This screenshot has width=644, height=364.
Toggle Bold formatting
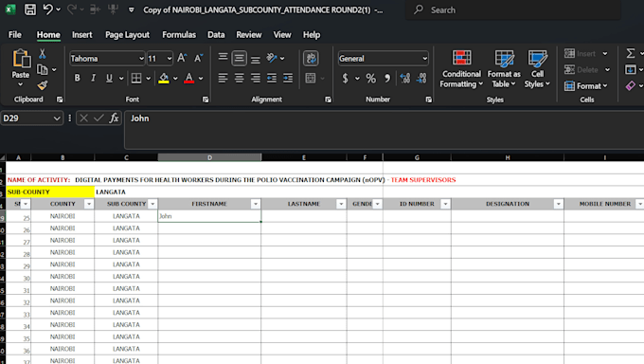[77, 78]
